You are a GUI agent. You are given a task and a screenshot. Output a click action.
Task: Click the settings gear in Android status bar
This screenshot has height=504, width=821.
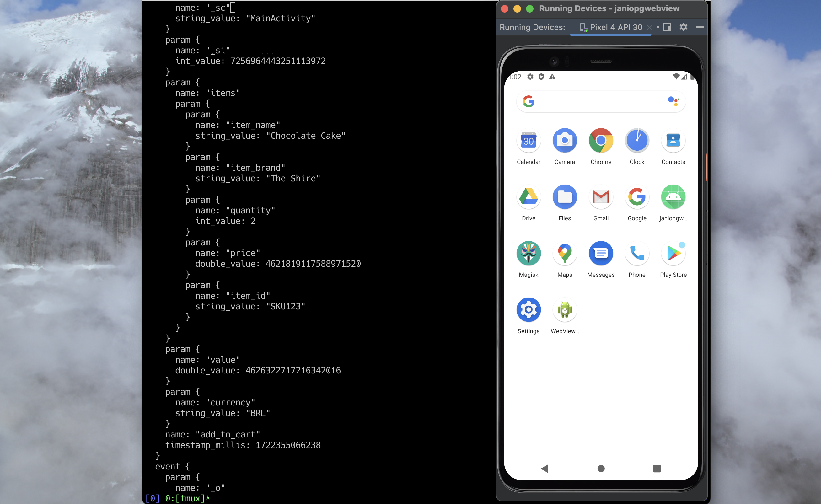point(530,77)
